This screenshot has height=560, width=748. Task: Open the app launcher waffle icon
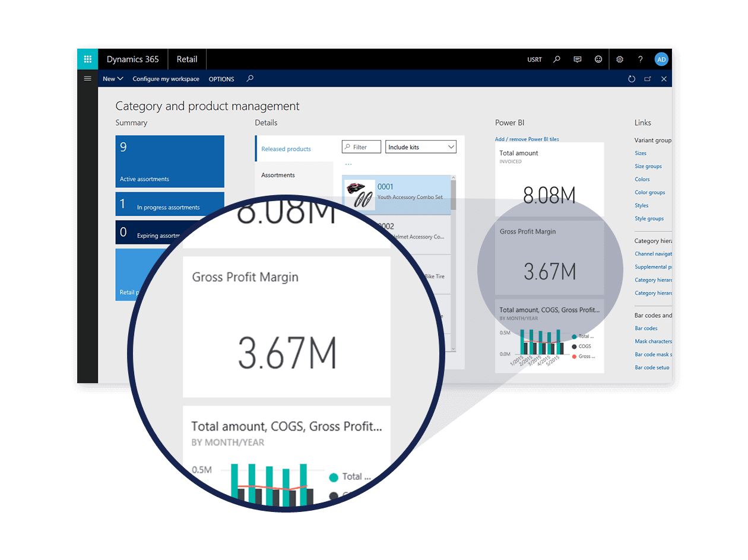pyautogui.click(x=87, y=59)
